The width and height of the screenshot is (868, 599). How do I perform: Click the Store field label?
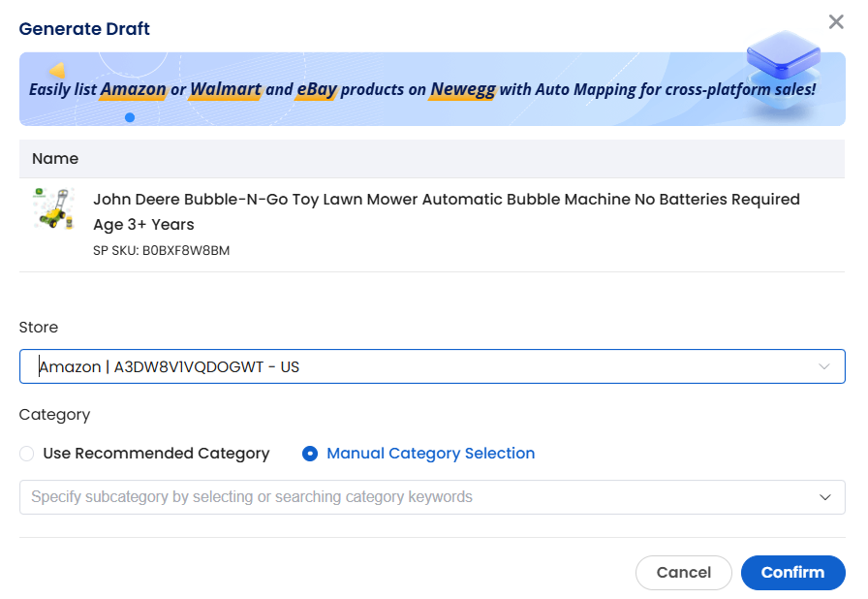(x=38, y=328)
